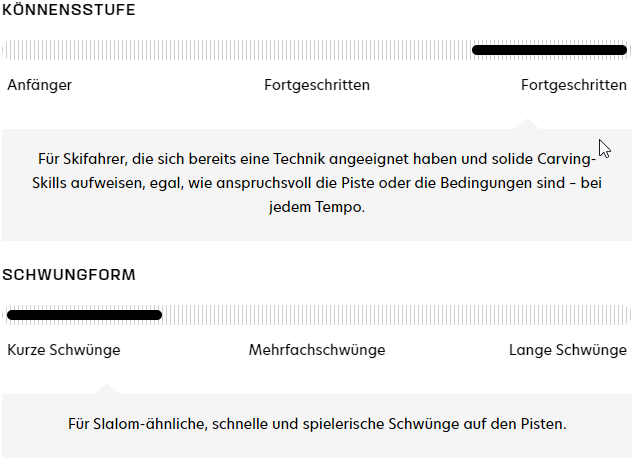Choose the Mehrfachschwünge label
The height and width of the screenshot is (464, 636).
pos(317,350)
